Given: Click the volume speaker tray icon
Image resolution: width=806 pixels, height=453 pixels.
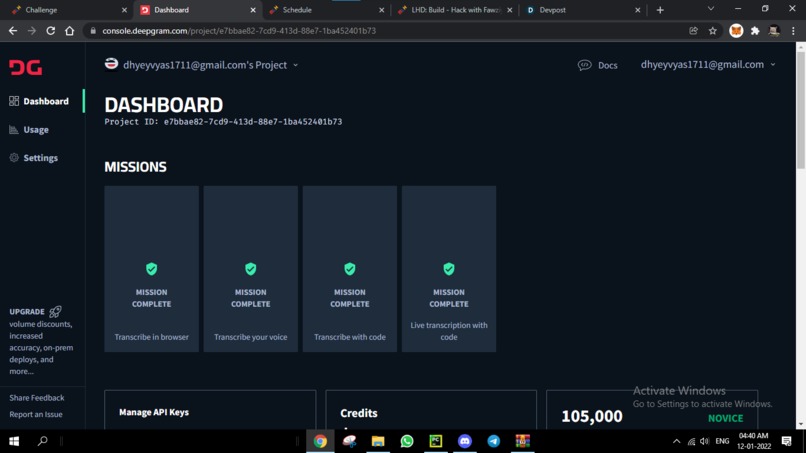Looking at the screenshot, I should coord(705,441).
